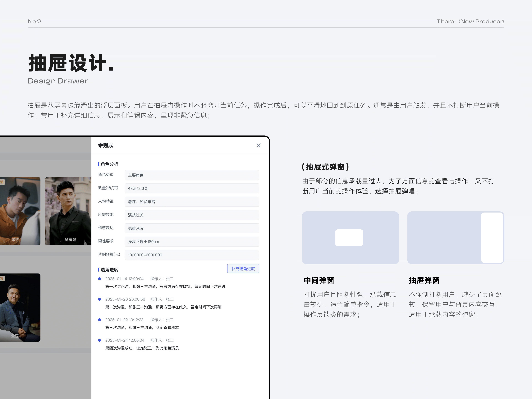The width and height of the screenshot is (532, 399).
Task: Click the timestamp 2025-01-20 20:00:56
Action: [x=125, y=299]
